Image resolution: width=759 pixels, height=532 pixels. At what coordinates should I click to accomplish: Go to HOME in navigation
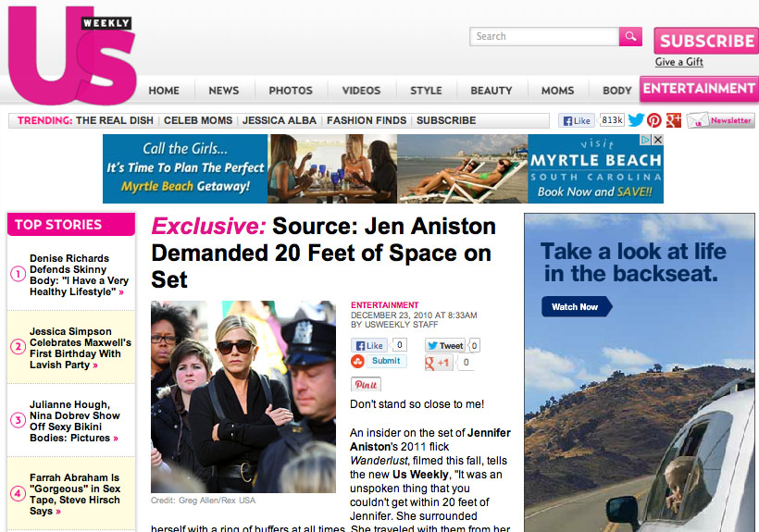coord(164,91)
